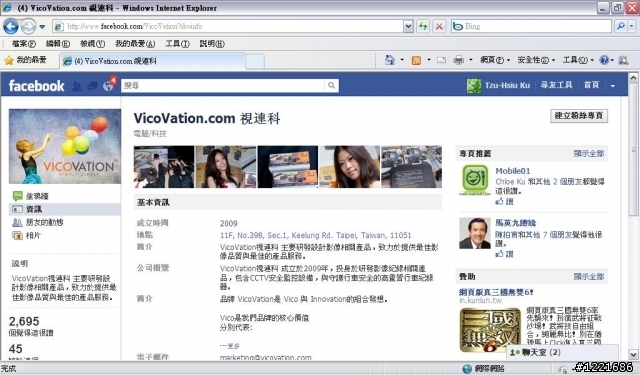The height and width of the screenshot is (375, 640).
Task: Open the 網頁(P) toolbar menu
Action: click(495, 60)
